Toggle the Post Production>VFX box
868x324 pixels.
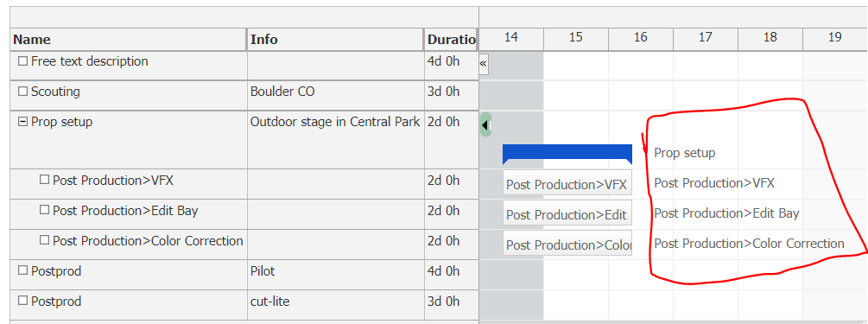pos(45,180)
